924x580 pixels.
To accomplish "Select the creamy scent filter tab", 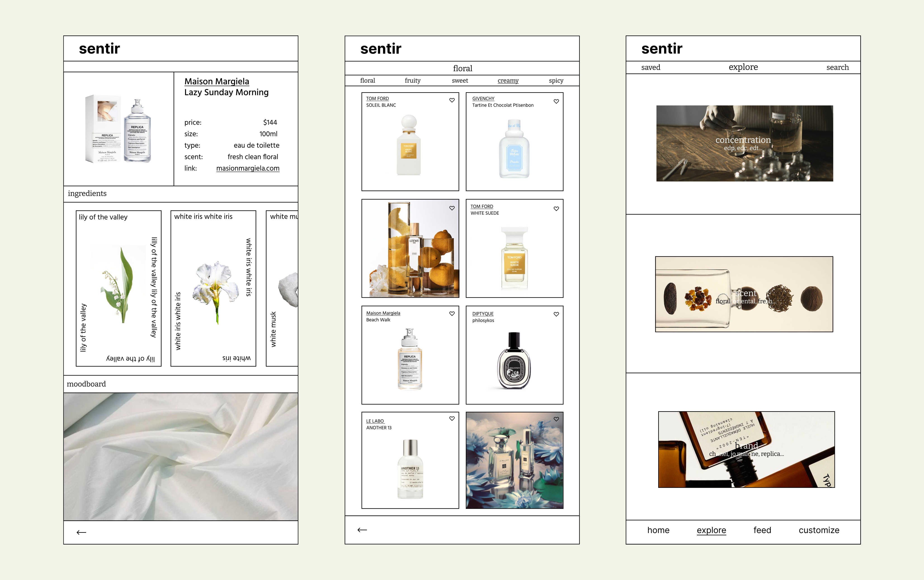I will pos(508,81).
